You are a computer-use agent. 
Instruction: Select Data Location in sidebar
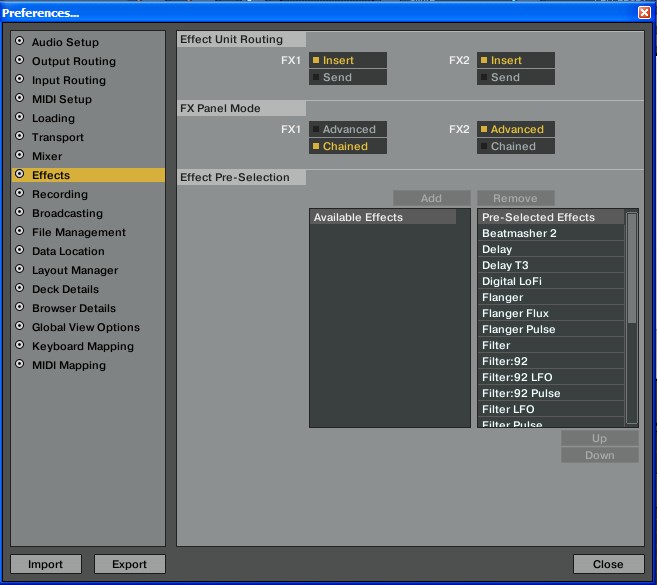click(68, 251)
